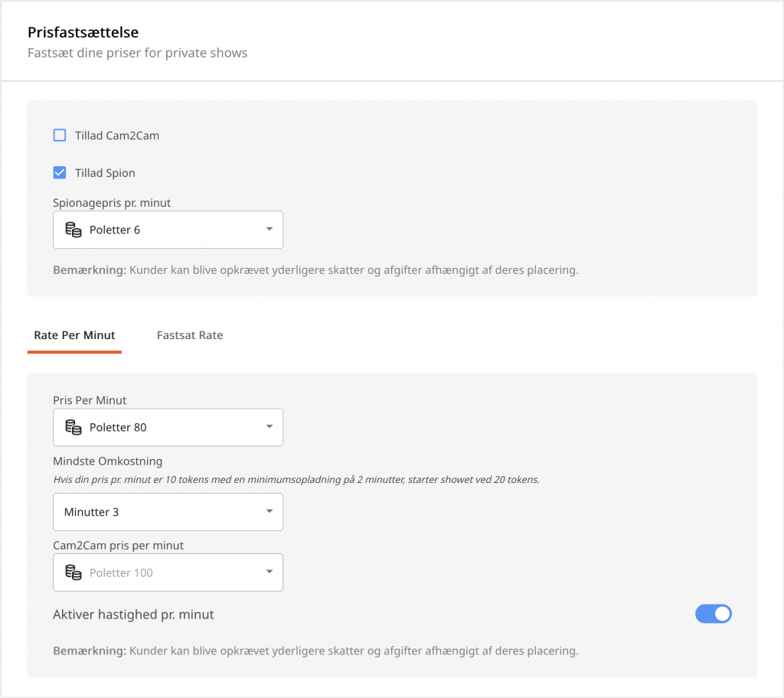Click the coin icon beside Poletter 100
This screenshot has height=698, width=784.
point(73,572)
